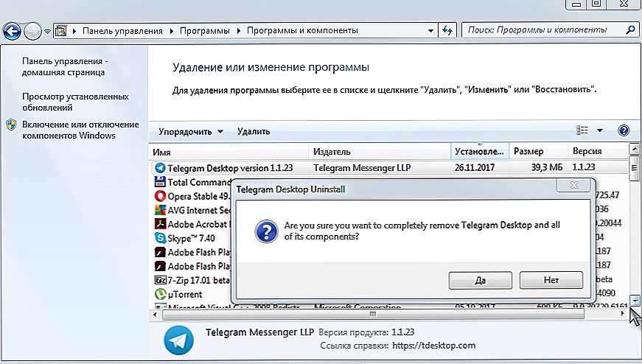Click the µTorrent icon in program list
The width and height of the screenshot is (642, 364).
tap(160, 294)
